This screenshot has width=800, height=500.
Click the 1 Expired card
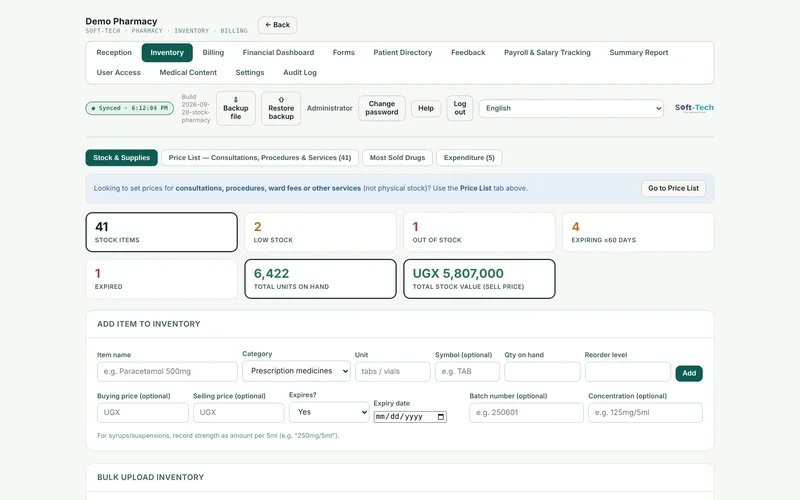tap(161, 279)
